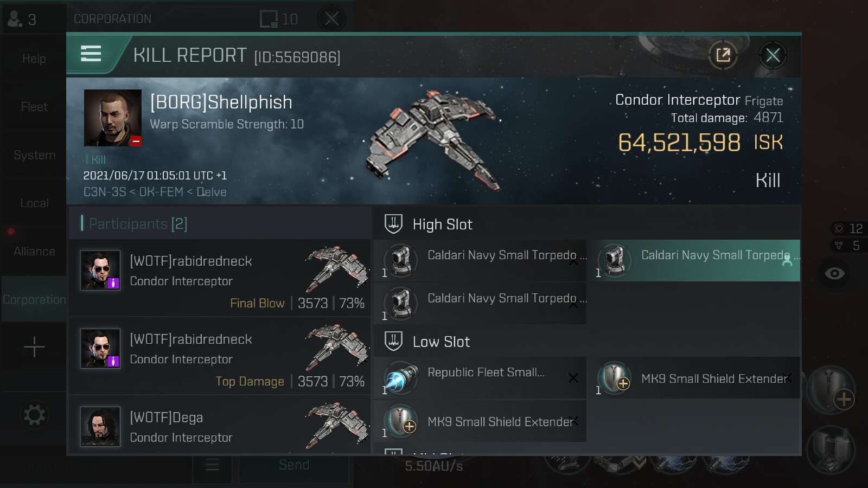
Task: Open the Kill Report hamburger menu
Action: coord(91,54)
